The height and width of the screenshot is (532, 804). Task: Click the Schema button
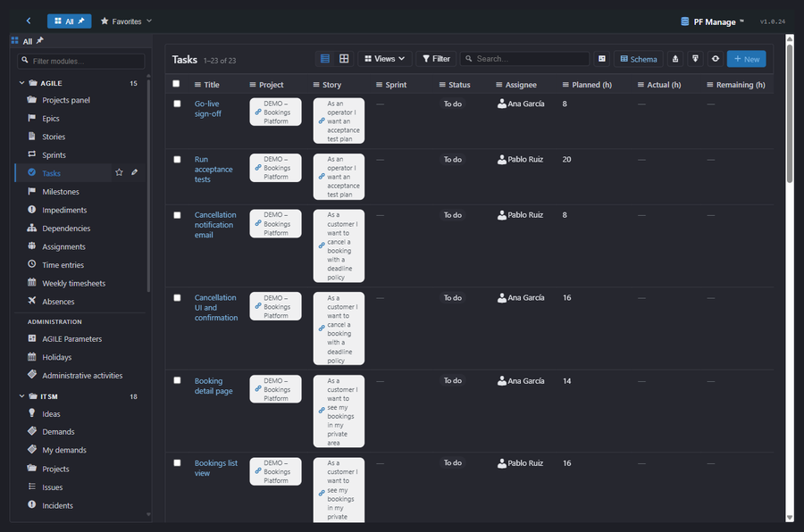pos(639,59)
